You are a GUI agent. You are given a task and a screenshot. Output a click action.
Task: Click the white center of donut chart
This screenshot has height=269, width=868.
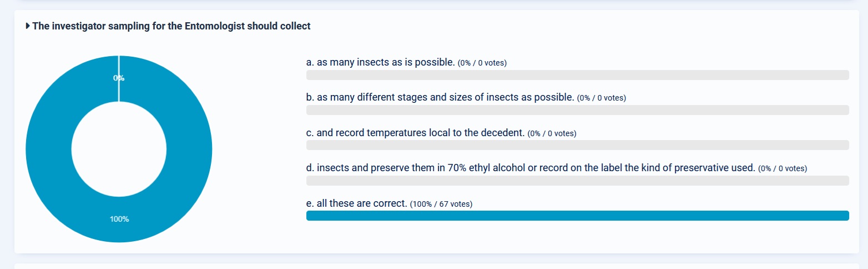click(119, 149)
